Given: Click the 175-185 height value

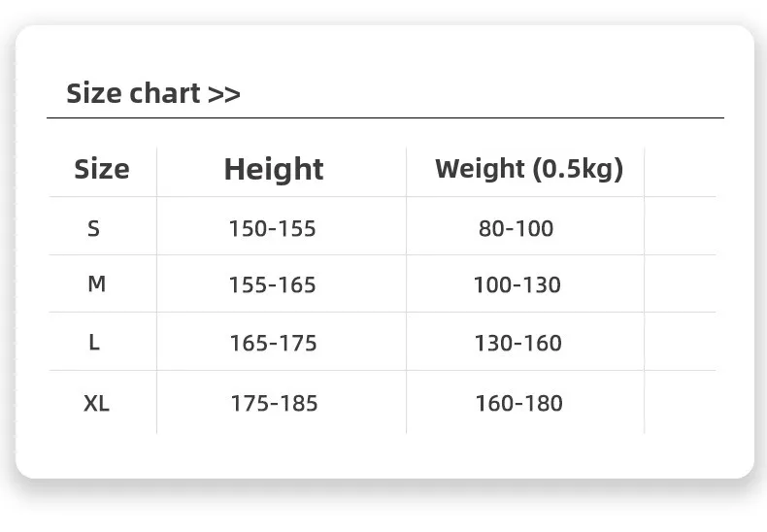Looking at the screenshot, I should click(274, 403).
